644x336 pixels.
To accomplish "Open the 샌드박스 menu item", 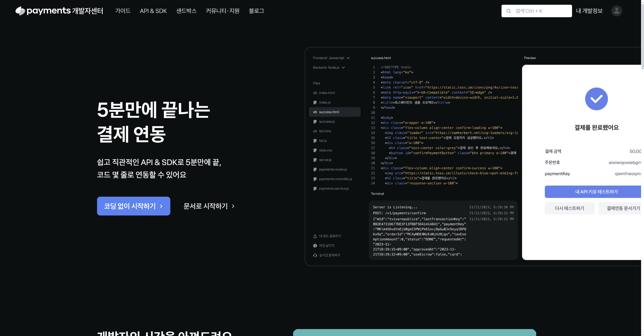I will [x=186, y=11].
